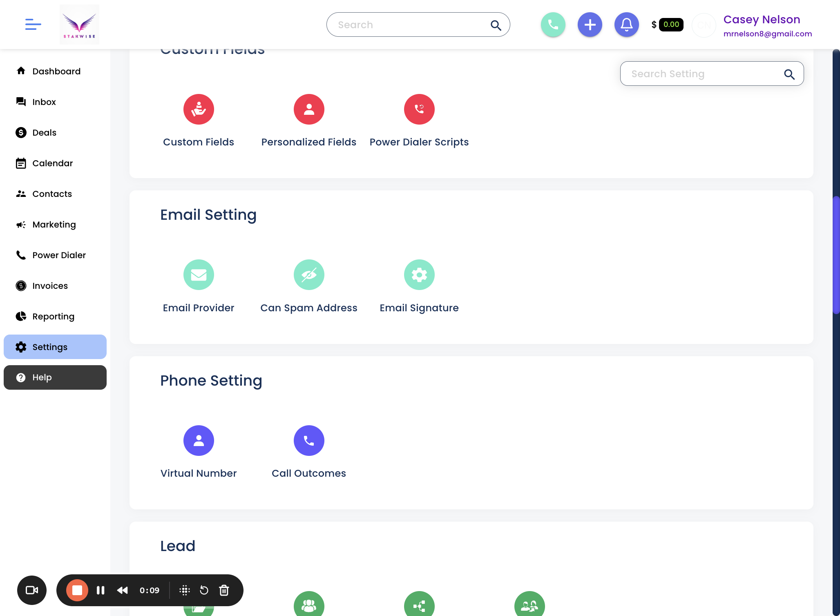
Task: Click the Search Setting input field
Action: pos(712,74)
